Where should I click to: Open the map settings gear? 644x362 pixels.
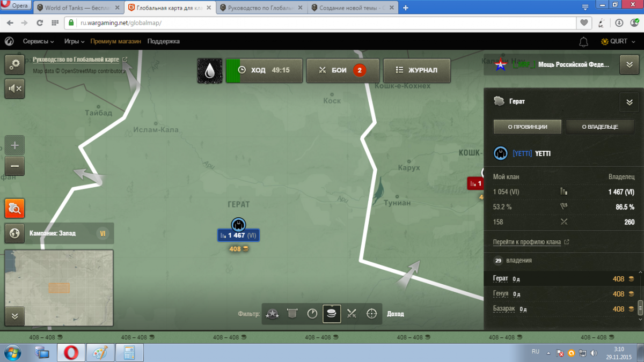[x=14, y=64]
